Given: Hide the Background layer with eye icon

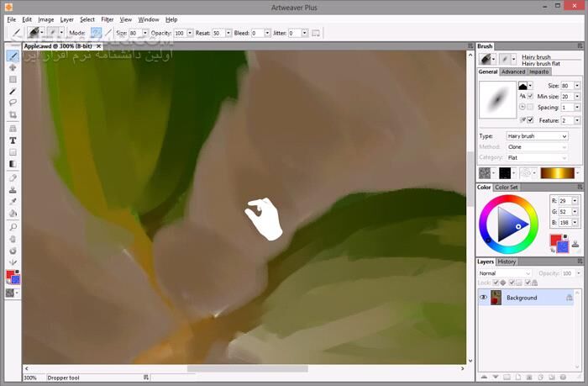Looking at the screenshot, I should point(483,298).
